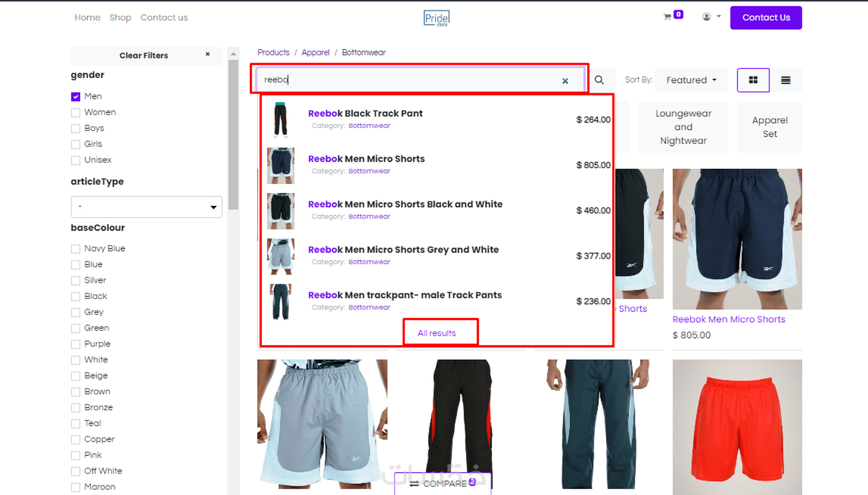Enable the Grey colour filter
This screenshot has width=868, height=495.
click(76, 312)
